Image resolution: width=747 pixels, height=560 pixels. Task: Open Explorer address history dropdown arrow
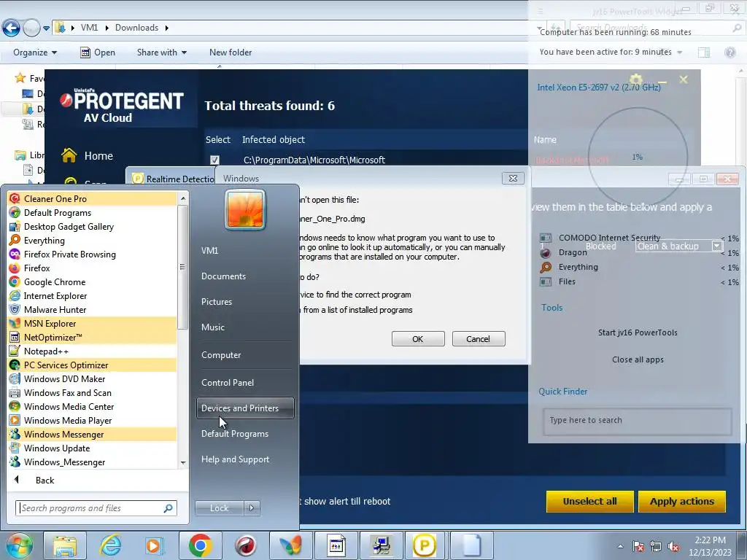[x=539, y=28]
